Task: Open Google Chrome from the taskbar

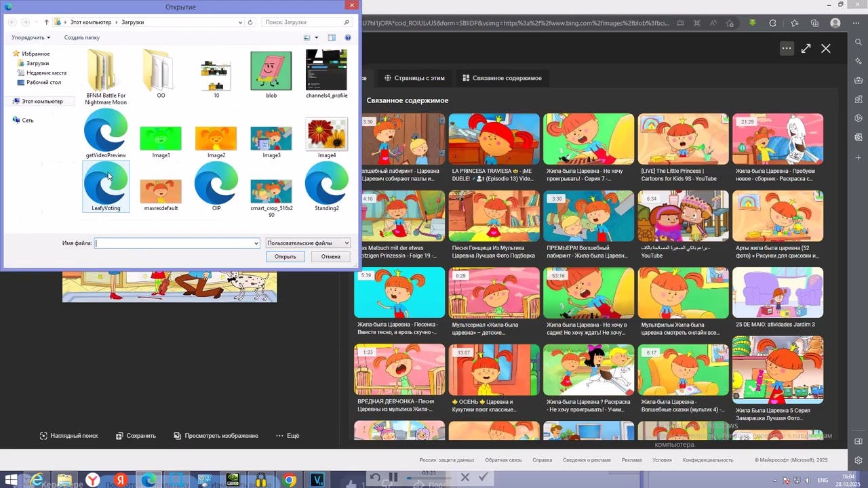Action: pos(290,481)
